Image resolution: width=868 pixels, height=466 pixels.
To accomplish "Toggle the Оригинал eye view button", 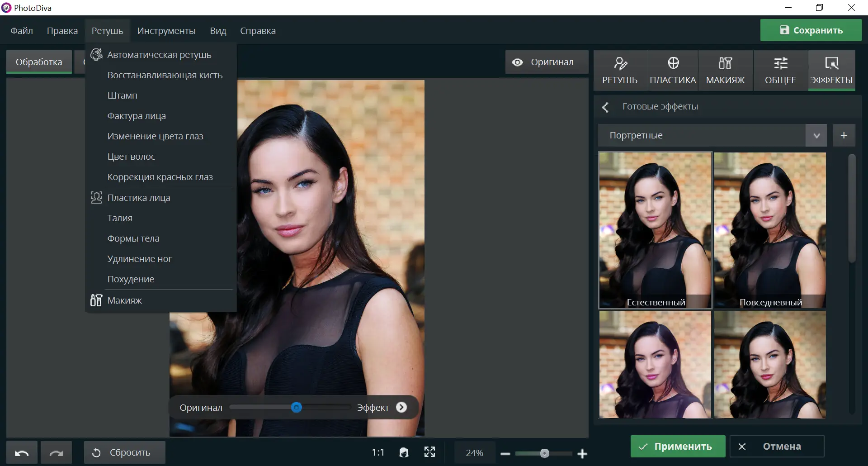I will coord(547,62).
